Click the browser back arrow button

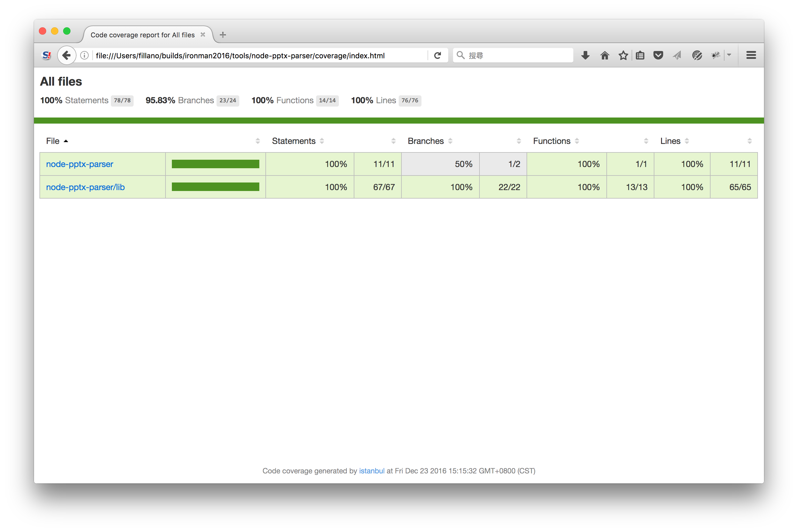pos(66,55)
